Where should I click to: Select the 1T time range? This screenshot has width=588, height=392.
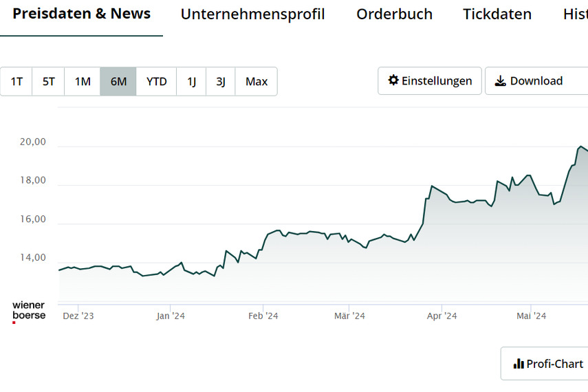(x=16, y=81)
